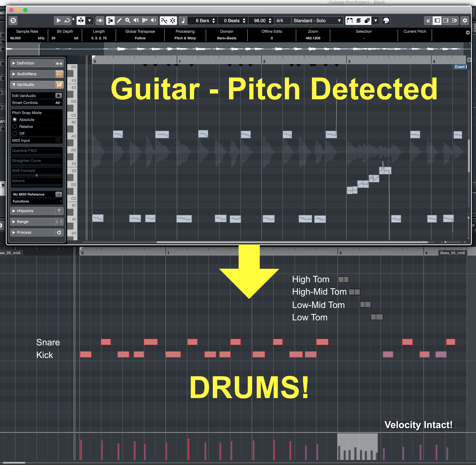Click the Musical Mode note icon
Screen dimensions: 476x465
tap(183, 20)
